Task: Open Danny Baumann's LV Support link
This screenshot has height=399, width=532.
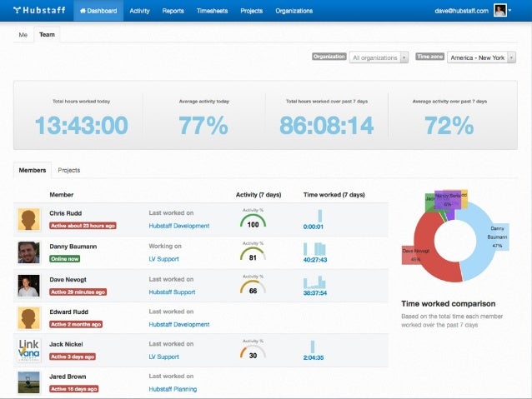Action: (x=164, y=259)
